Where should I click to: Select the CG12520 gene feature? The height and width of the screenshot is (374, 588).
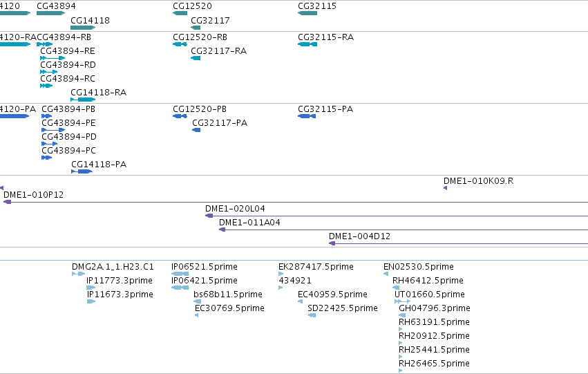coord(180,13)
